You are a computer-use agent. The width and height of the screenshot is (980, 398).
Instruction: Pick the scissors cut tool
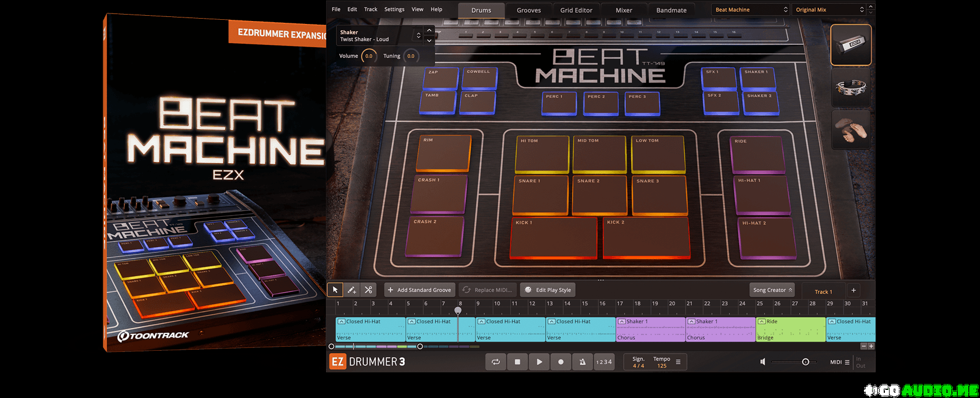tap(368, 290)
